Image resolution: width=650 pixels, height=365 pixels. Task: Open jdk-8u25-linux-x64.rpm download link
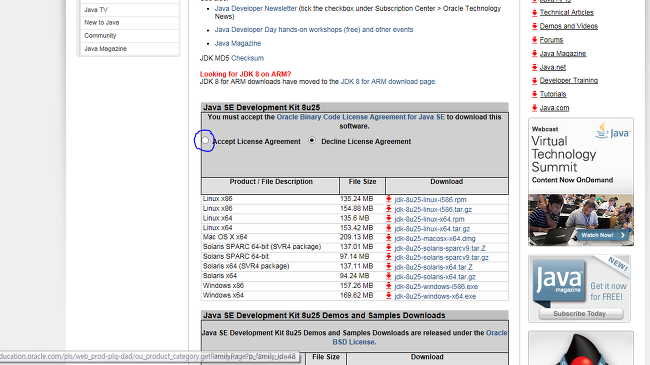[429, 219]
